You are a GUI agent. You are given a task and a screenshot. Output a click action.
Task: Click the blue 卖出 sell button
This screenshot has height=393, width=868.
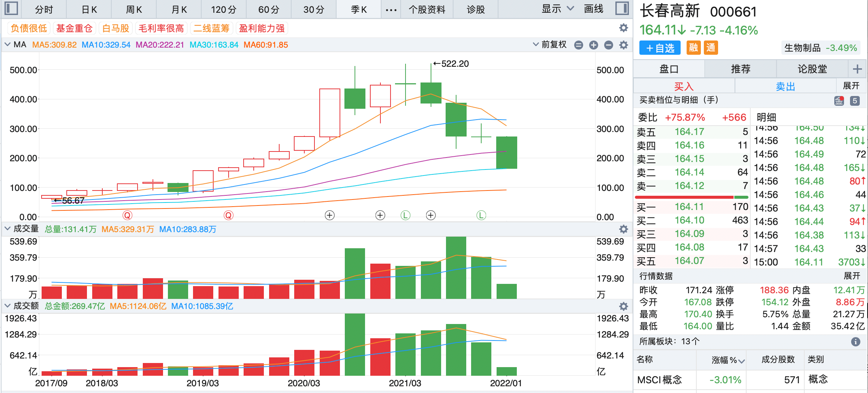pos(786,86)
